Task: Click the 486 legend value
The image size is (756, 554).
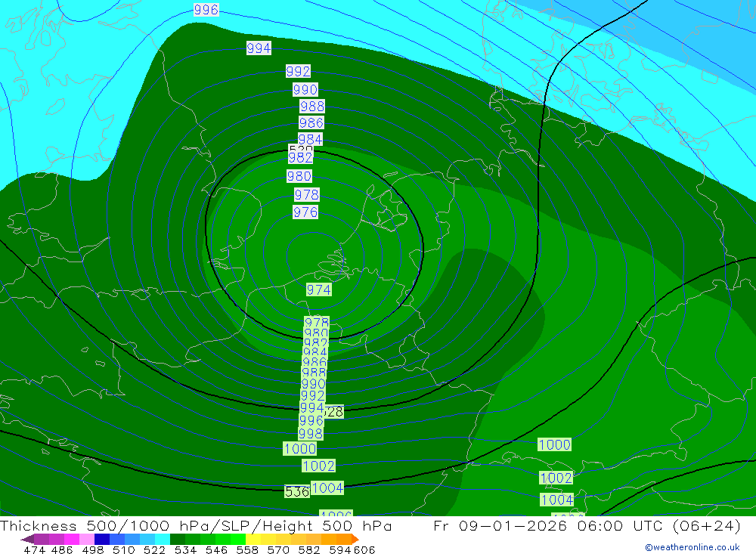Action: [x=62, y=549]
